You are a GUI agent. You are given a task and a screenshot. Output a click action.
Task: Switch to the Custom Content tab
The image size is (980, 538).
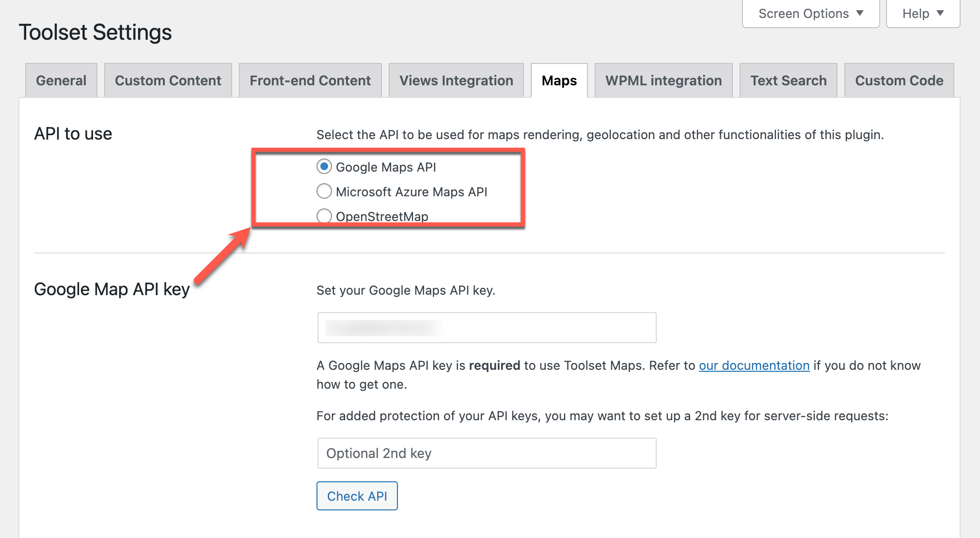[168, 80]
